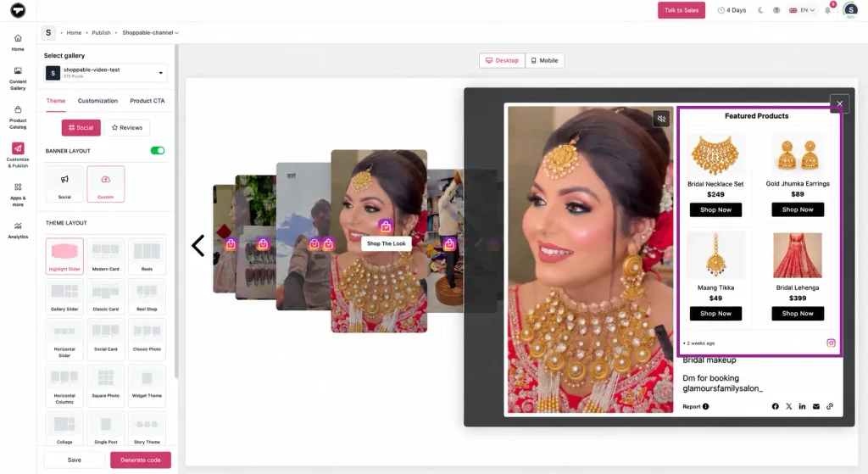The width and height of the screenshot is (868, 474).
Task: Open Customize & Publish in sidebar
Action: (18, 155)
